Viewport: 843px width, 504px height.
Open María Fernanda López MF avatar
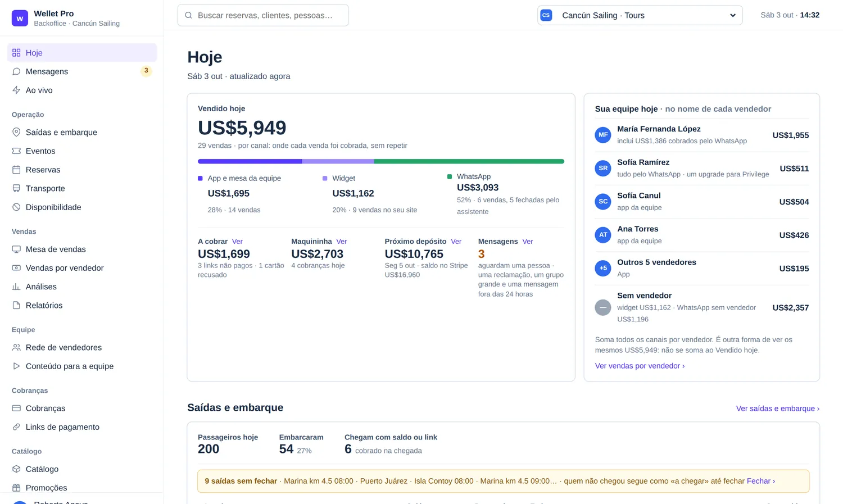coord(603,135)
